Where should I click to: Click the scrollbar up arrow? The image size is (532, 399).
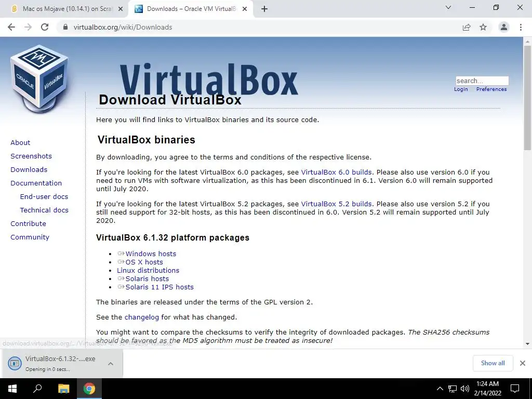click(527, 42)
